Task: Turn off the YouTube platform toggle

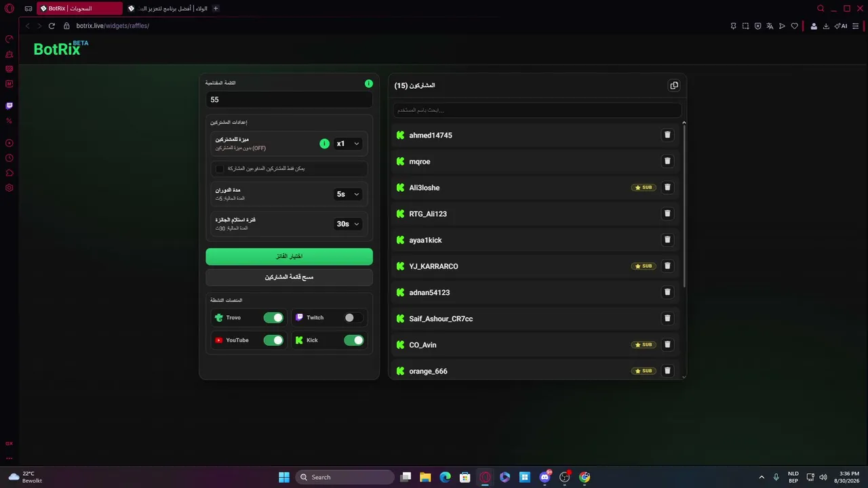Action: (273, 340)
